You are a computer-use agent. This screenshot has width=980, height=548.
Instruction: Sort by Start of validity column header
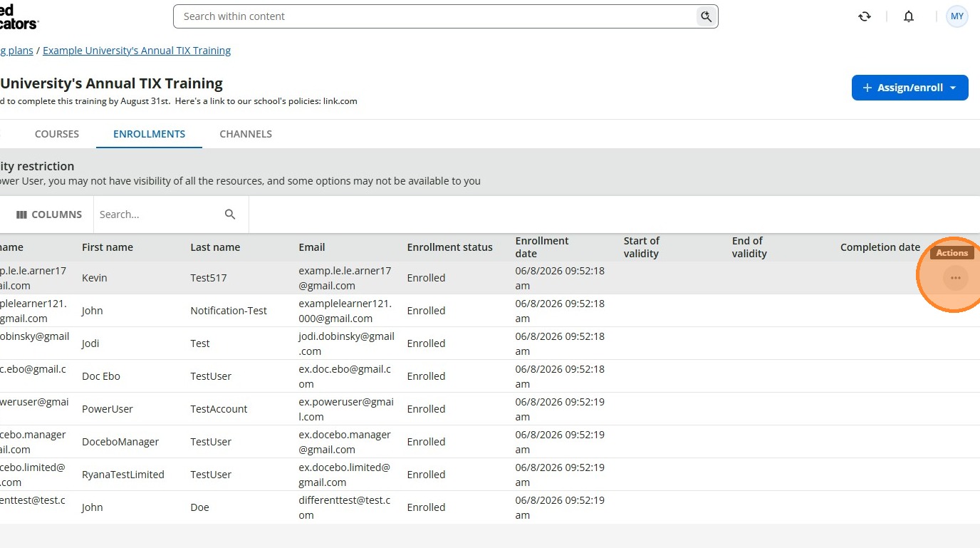pyautogui.click(x=641, y=247)
